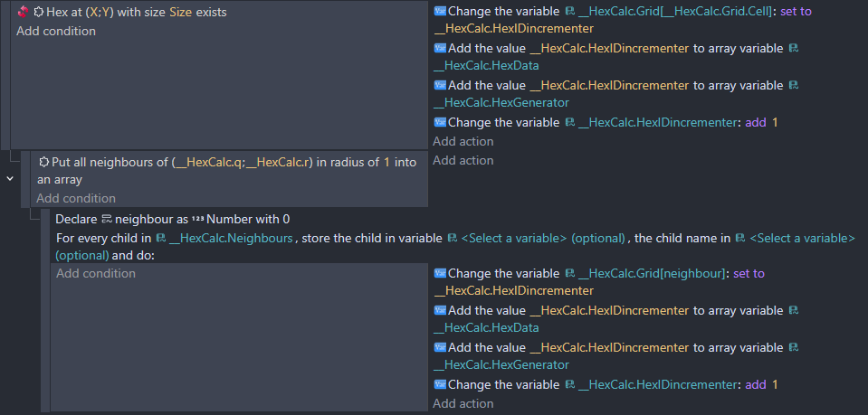Screen dimensions: 868x415
Task: Add action at the bottom of the loop
Action: tap(463, 403)
